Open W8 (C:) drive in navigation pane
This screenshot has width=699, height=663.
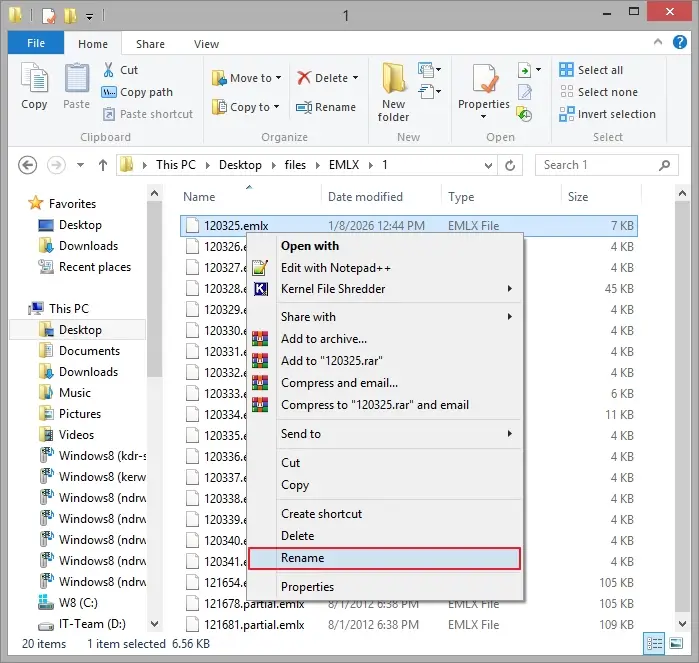(x=68, y=603)
